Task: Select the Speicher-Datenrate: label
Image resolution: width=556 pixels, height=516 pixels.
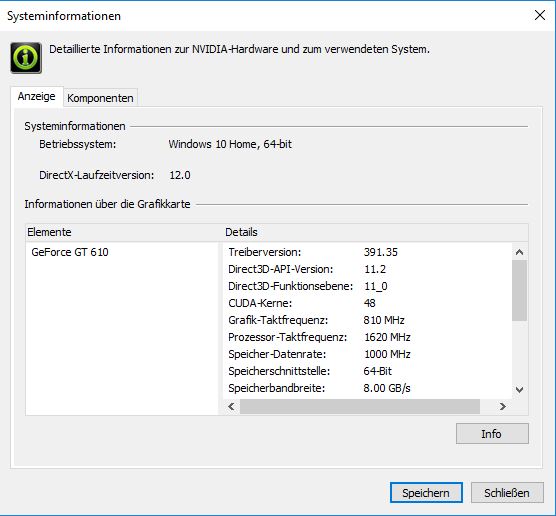Action: [277, 354]
